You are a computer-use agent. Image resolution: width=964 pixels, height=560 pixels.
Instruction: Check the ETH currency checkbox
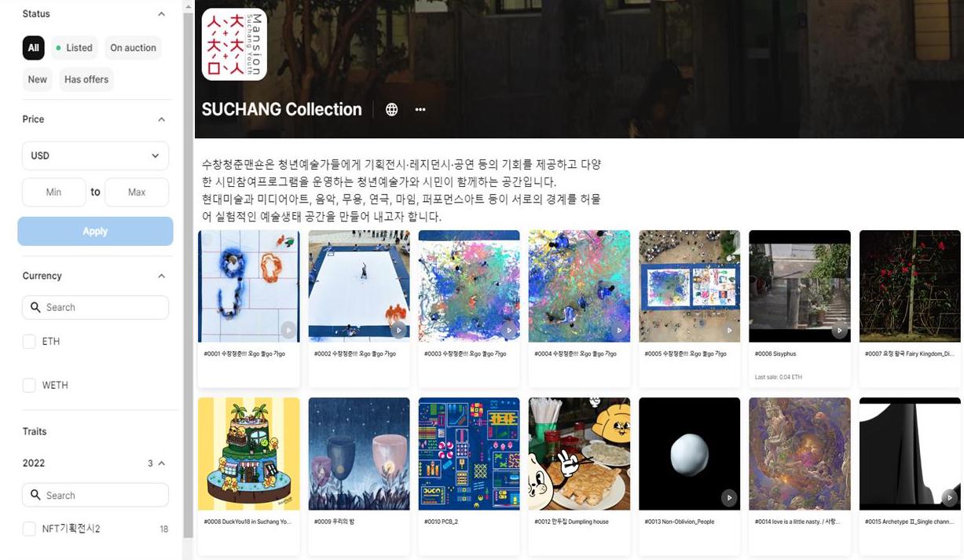point(29,341)
